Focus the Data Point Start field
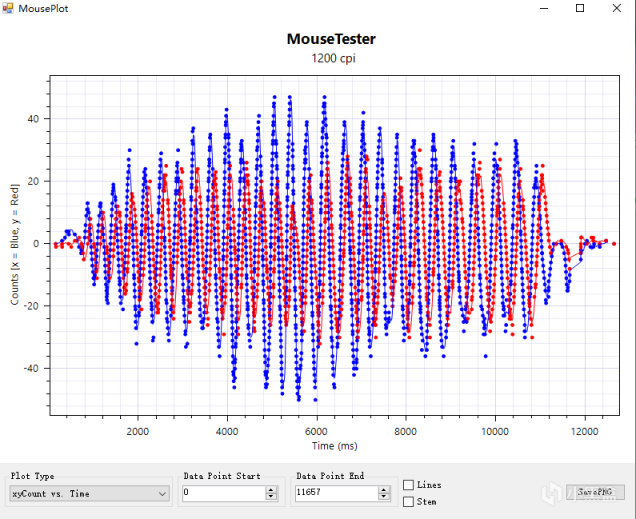Screen dimensions: 636x519 tap(223, 493)
